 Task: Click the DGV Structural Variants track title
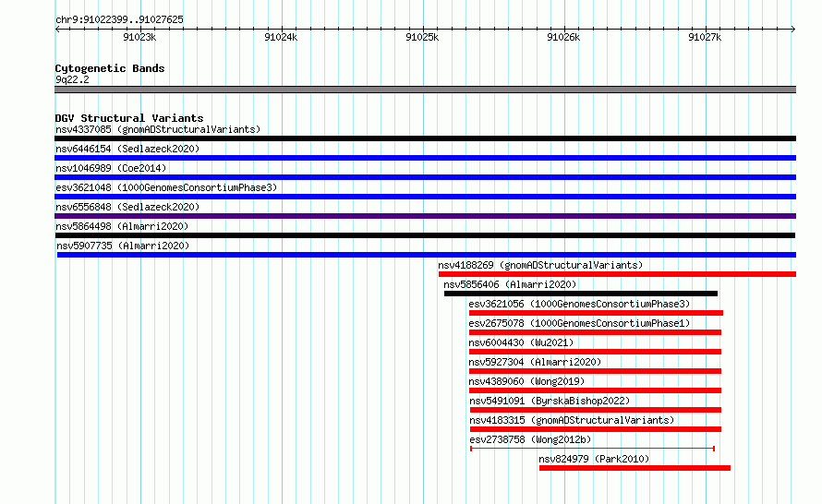[x=129, y=118]
